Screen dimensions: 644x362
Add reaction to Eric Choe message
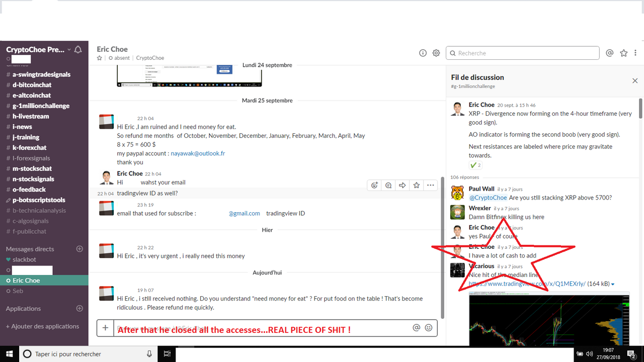coord(375,185)
